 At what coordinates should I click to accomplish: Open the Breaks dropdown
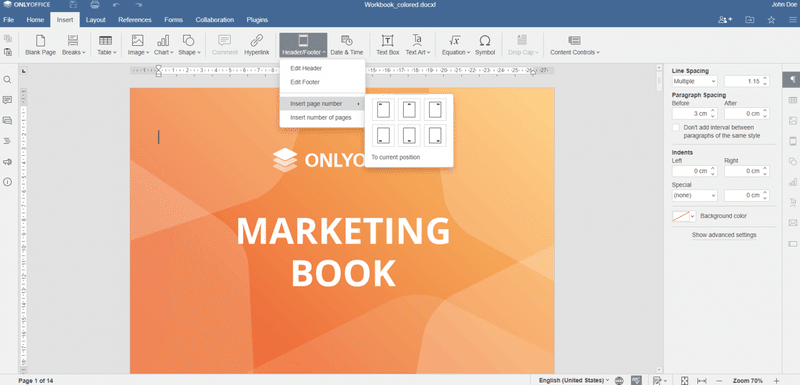(73, 45)
